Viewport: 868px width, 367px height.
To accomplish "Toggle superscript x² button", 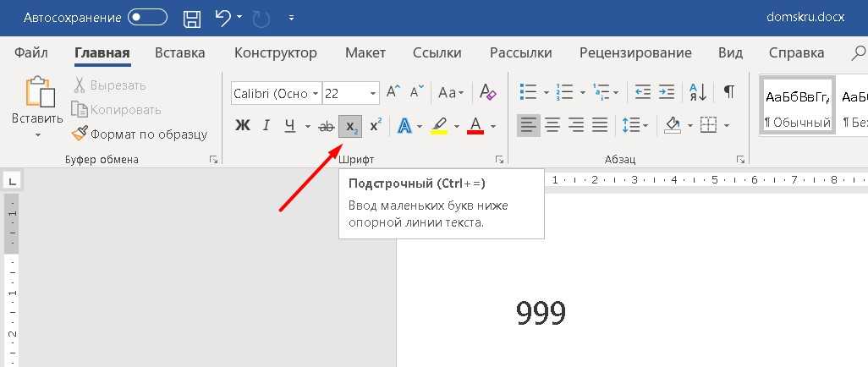I will (x=376, y=126).
